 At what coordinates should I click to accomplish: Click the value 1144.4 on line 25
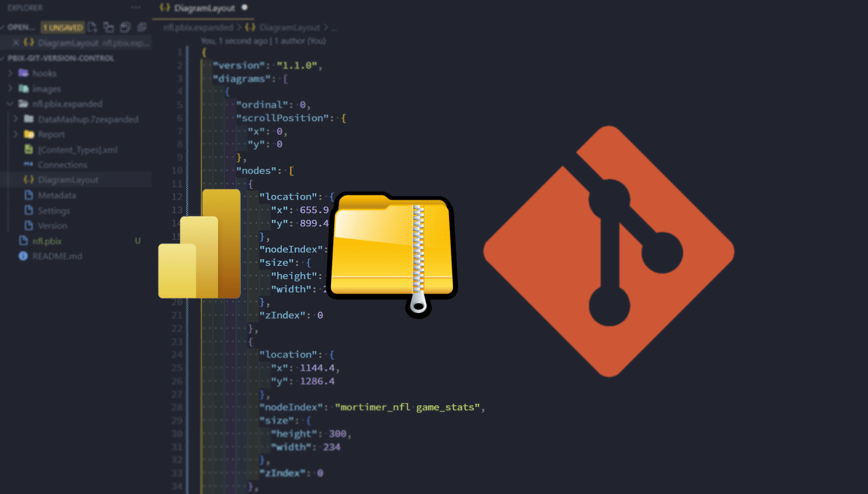point(317,367)
